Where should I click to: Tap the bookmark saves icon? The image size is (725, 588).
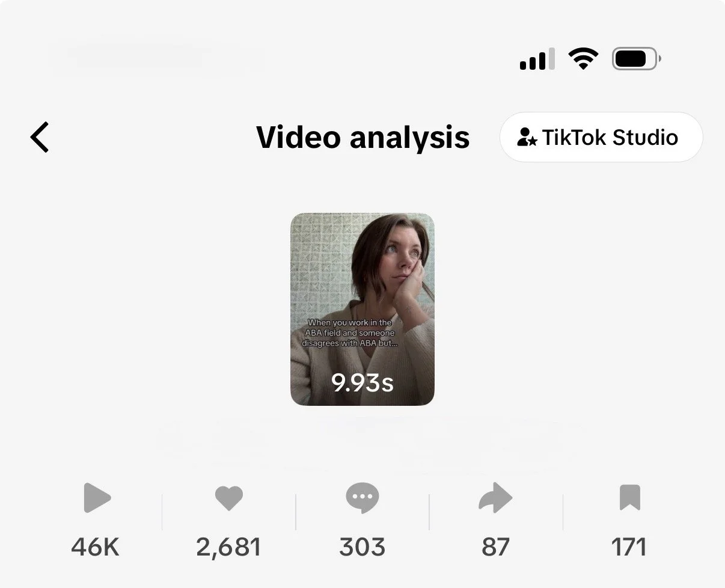[x=629, y=498]
